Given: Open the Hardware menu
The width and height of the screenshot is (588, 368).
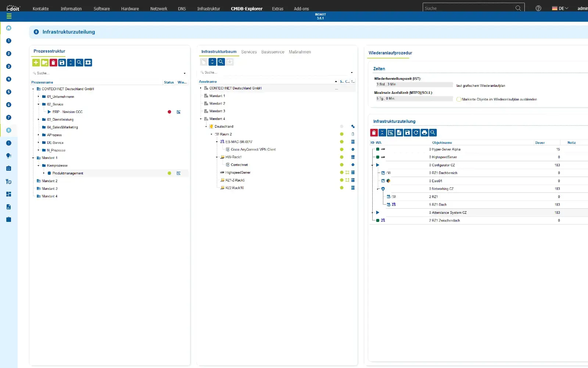Looking at the screenshot, I should click(130, 8).
